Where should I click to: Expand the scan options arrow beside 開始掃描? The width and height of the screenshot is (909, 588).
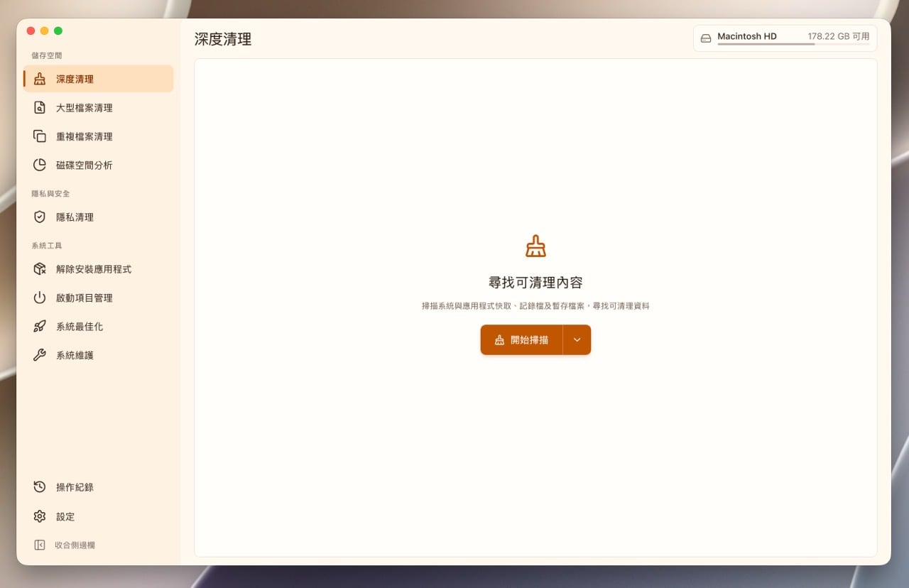[x=577, y=339]
